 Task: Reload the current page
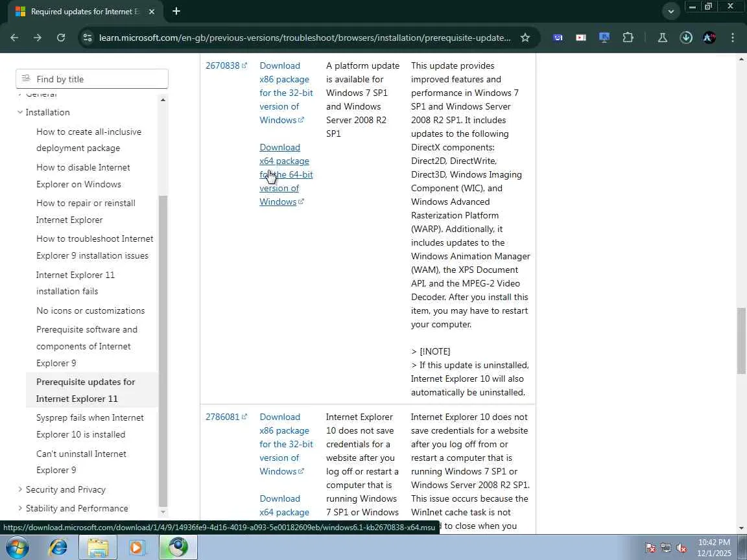[60, 38]
